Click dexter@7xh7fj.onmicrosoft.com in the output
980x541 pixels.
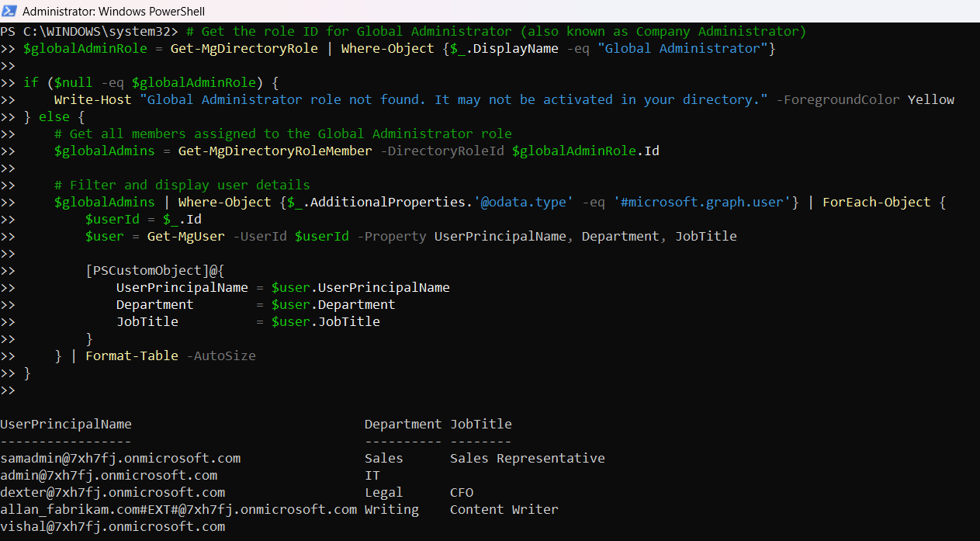(113, 492)
